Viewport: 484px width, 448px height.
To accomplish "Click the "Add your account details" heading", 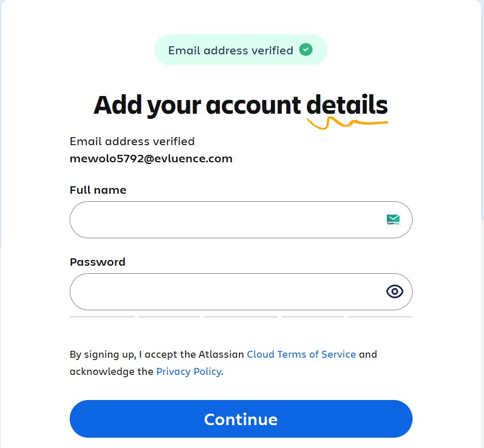I will click(x=241, y=105).
